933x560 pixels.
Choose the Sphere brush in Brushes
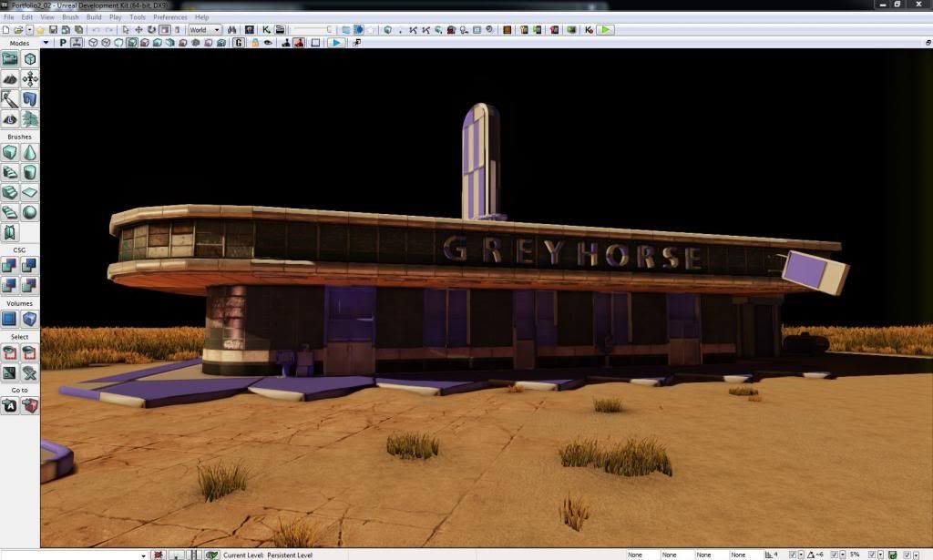coord(30,212)
